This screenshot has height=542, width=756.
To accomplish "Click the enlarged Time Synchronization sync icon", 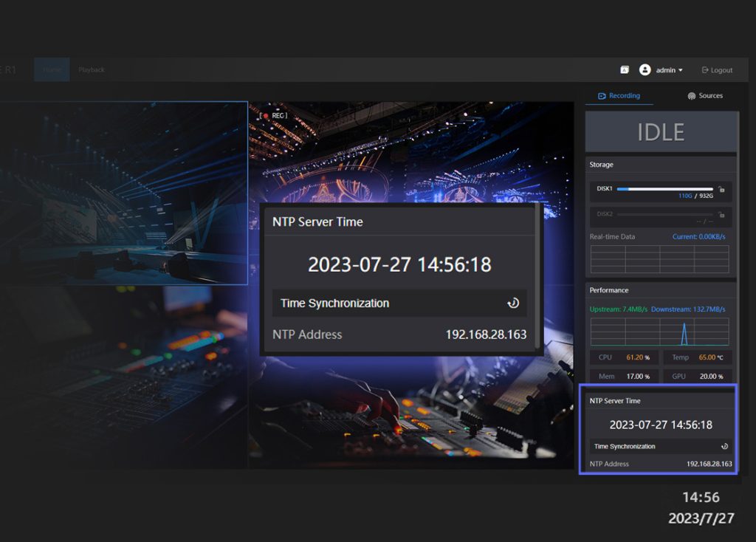I will pyautogui.click(x=513, y=303).
